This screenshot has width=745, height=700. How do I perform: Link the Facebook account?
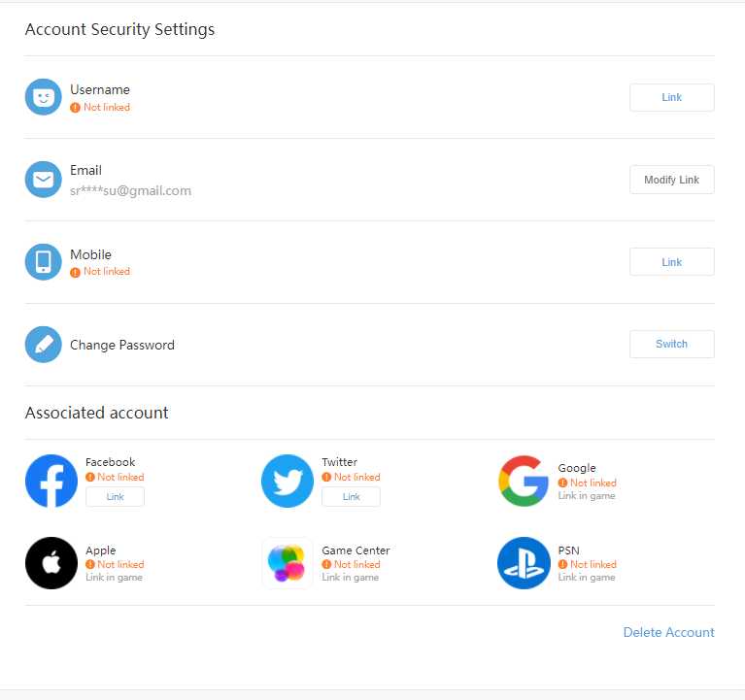(115, 497)
